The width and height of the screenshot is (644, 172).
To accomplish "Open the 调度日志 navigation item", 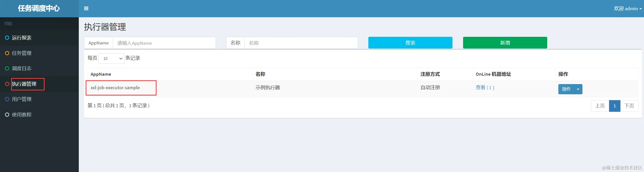I will [x=39, y=68].
